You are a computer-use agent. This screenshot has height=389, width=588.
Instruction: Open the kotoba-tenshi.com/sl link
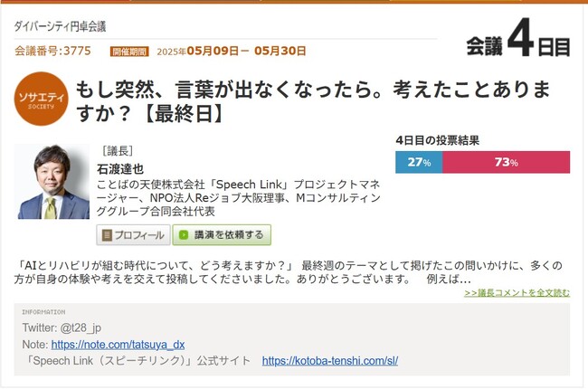coord(330,361)
